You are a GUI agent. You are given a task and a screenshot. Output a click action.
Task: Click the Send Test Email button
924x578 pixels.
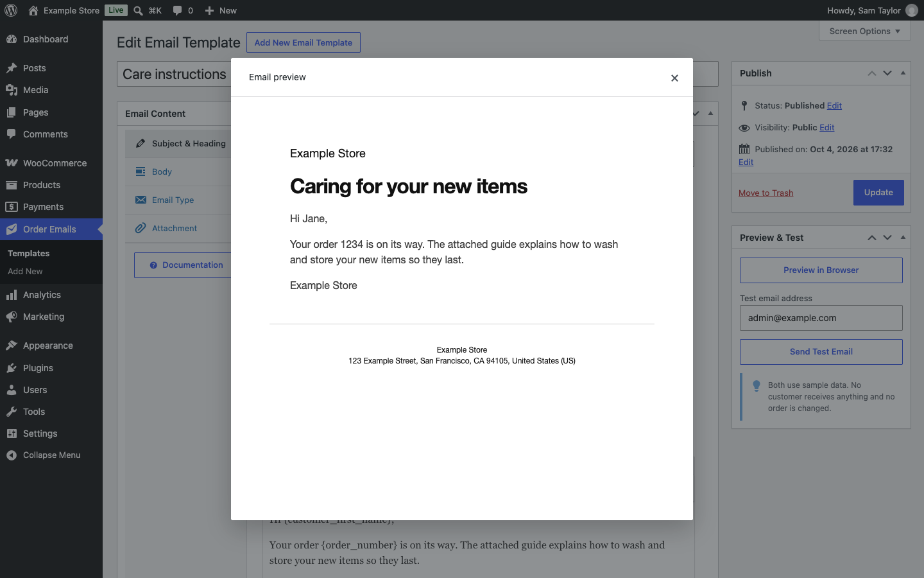point(821,352)
